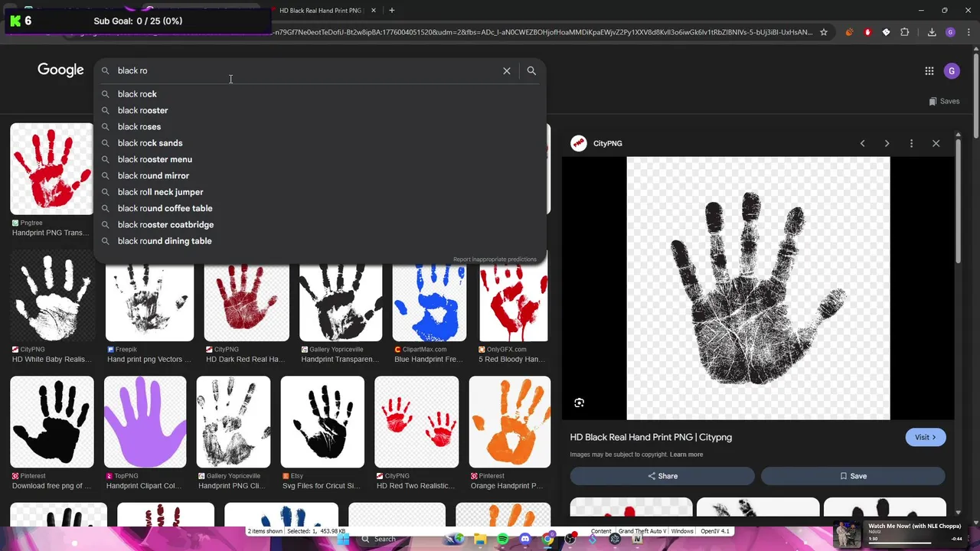Open File Explorer from the taskbar
The height and width of the screenshot is (551, 980).
480,539
